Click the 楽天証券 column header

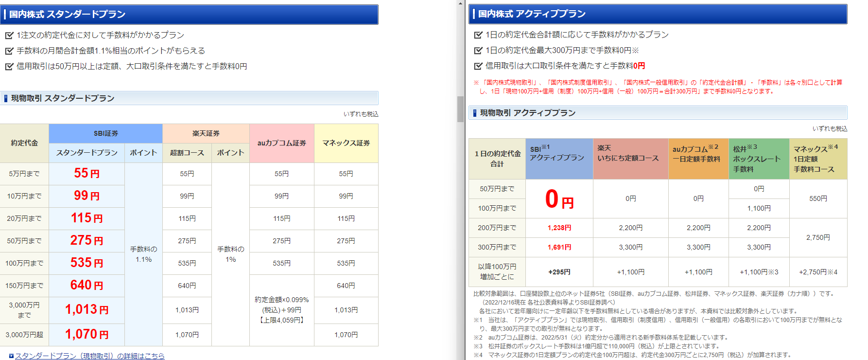pos(206,133)
